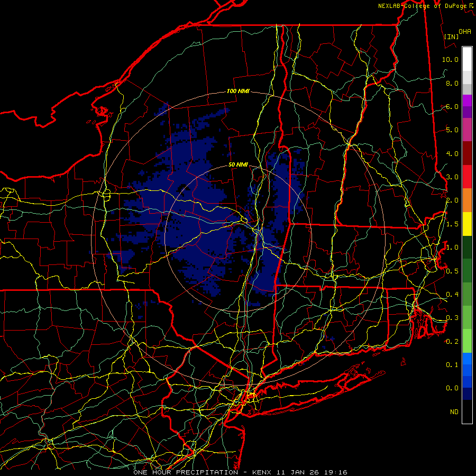Image resolution: width=476 pixels, height=476 pixels.
Task: Click the '1.5' legend value
Action: coord(452,224)
